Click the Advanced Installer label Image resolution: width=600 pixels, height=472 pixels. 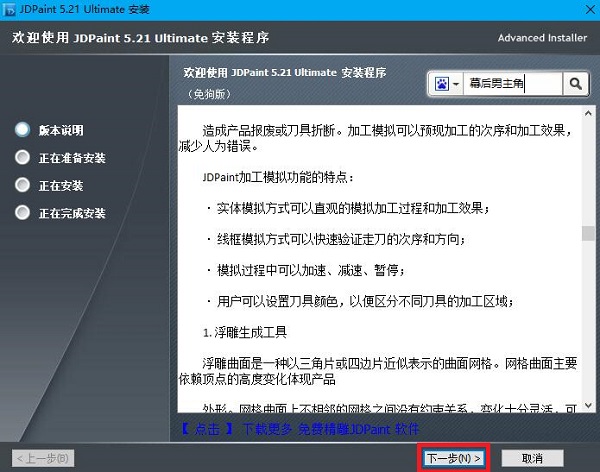542,38
